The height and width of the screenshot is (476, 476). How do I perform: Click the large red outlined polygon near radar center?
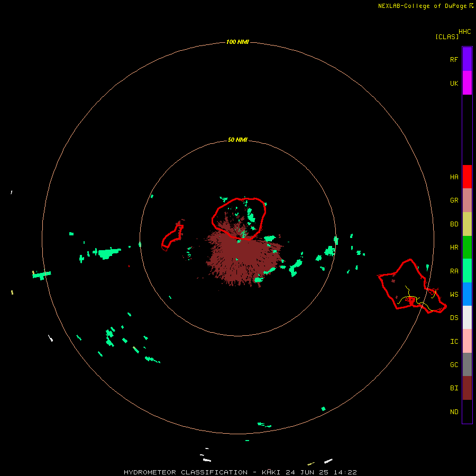[239, 218]
